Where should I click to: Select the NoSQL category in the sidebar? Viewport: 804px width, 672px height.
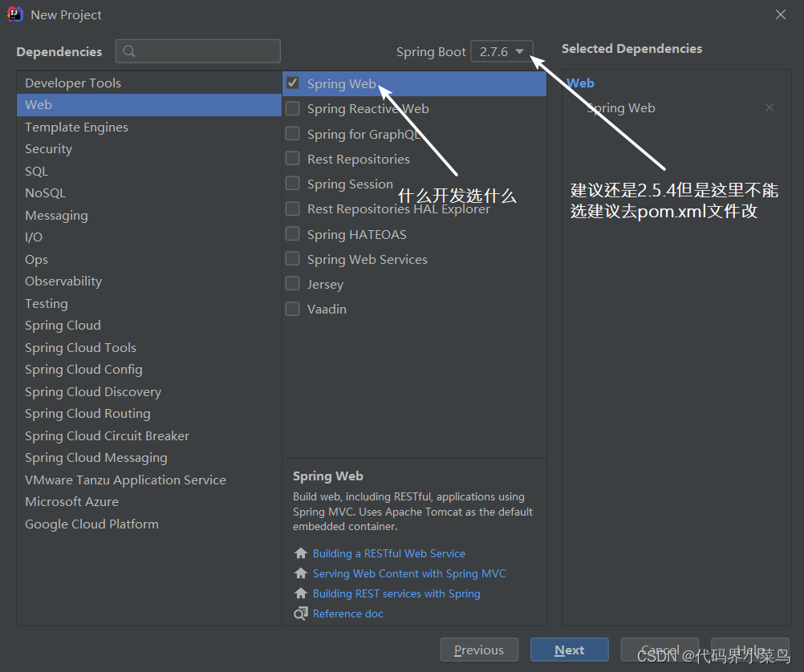pyautogui.click(x=45, y=192)
